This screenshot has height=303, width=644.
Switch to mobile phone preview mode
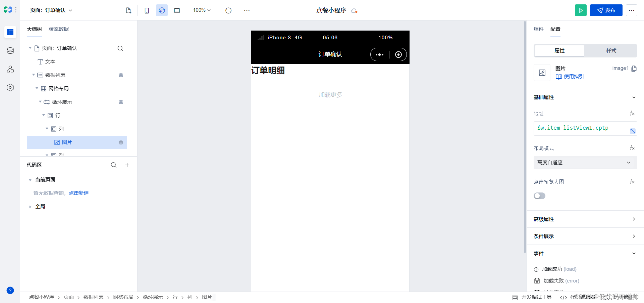tap(147, 10)
